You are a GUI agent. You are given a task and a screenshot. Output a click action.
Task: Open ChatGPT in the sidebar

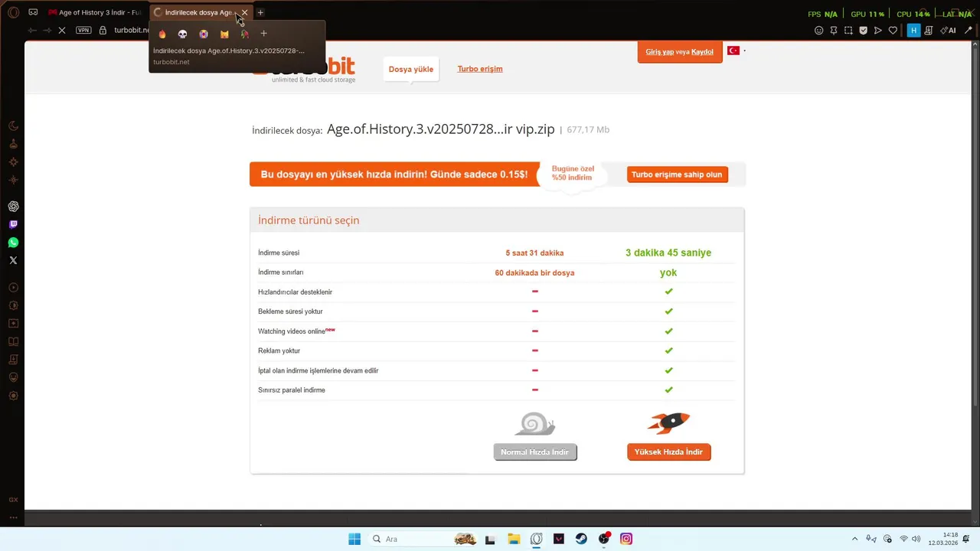(13, 207)
